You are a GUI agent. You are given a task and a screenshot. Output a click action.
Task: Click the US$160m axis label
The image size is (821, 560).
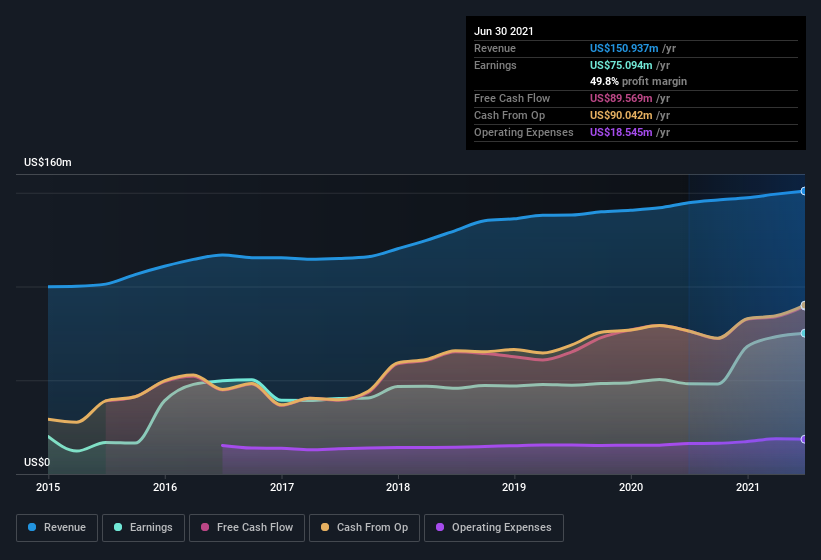tap(48, 162)
